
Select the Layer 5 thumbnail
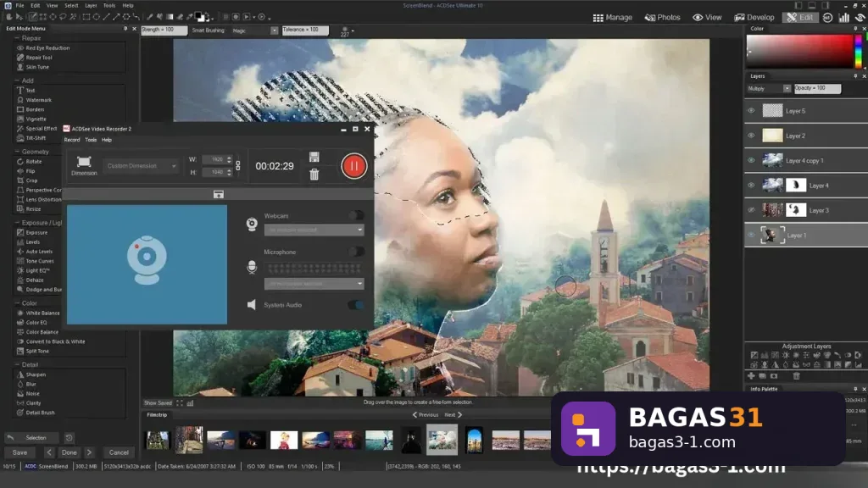772,111
